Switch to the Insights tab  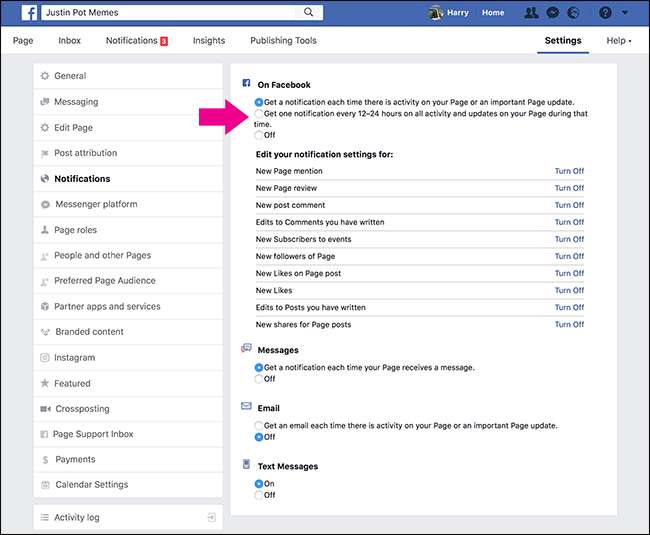click(x=208, y=41)
